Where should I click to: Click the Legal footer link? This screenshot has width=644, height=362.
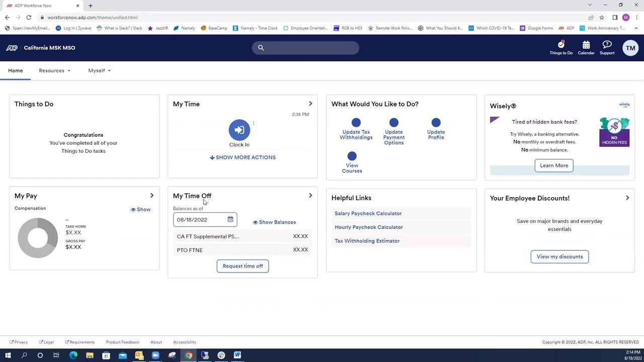46,342
